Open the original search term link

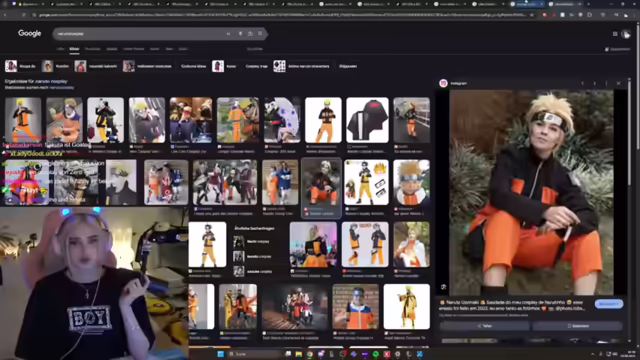tap(62, 87)
